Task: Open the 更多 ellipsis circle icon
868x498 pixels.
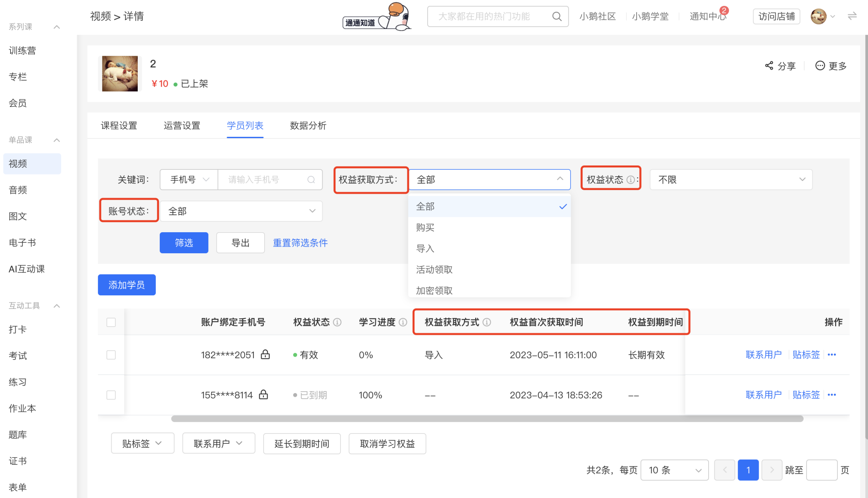Action: 820,65
